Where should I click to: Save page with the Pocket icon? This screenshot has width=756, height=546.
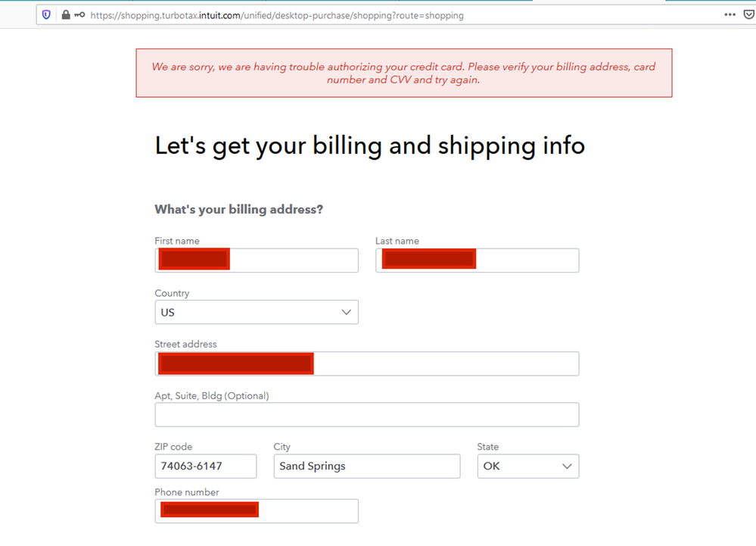point(749,14)
